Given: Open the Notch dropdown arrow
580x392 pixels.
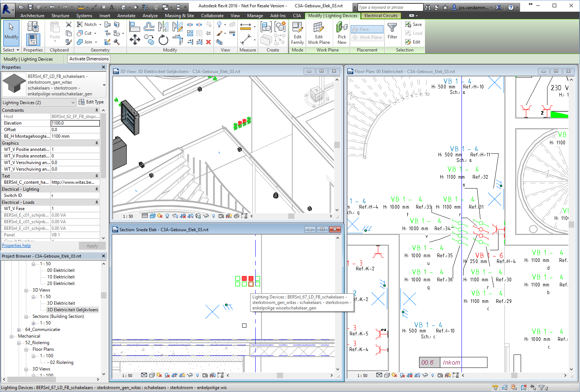Looking at the screenshot, I should 100,24.
